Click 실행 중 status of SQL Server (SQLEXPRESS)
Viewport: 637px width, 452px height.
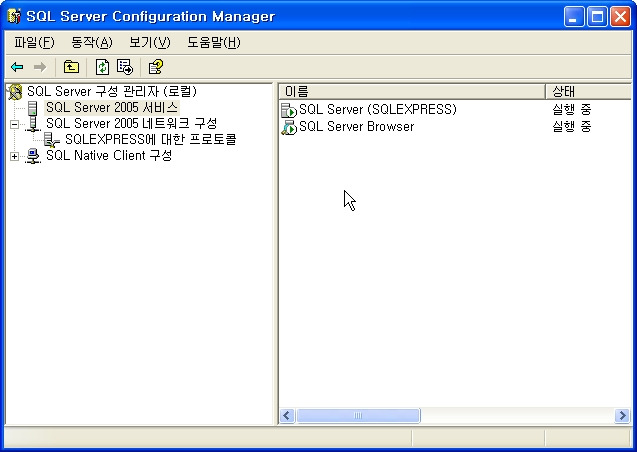pyautogui.click(x=572, y=110)
